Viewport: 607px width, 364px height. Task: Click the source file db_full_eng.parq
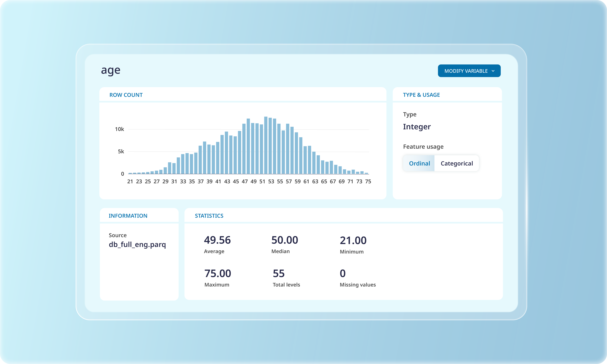click(137, 245)
